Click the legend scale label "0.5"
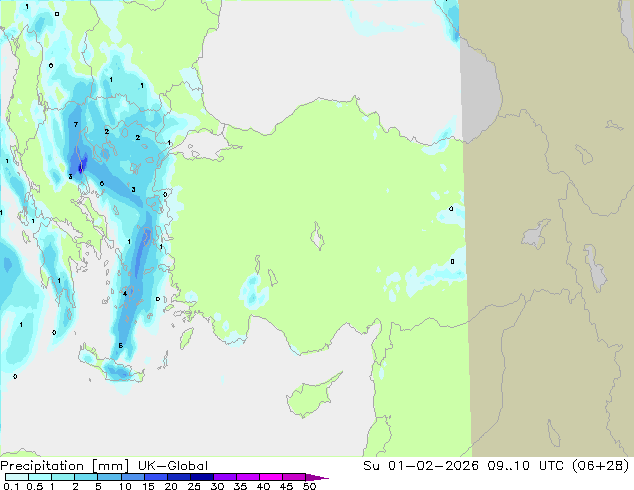The width and height of the screenshot is (634, 490). pyautogui.click(x=34, y=486)
